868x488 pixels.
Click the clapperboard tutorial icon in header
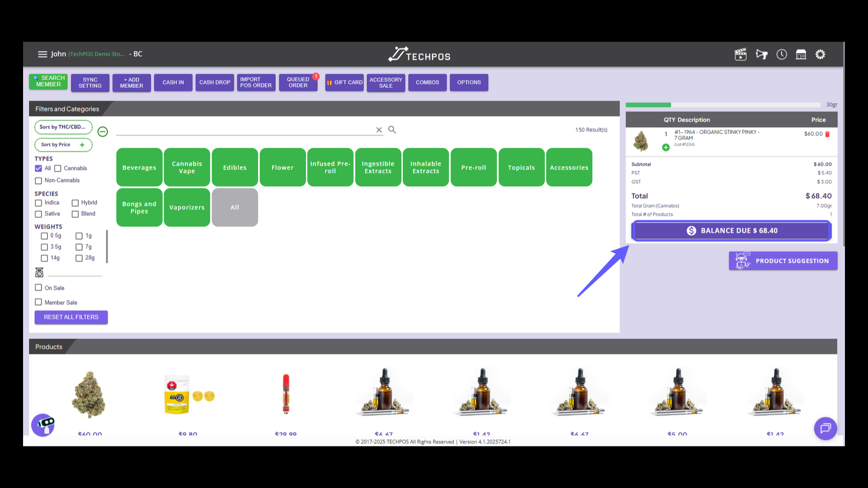pyautogui.click(x=741, y=55)
